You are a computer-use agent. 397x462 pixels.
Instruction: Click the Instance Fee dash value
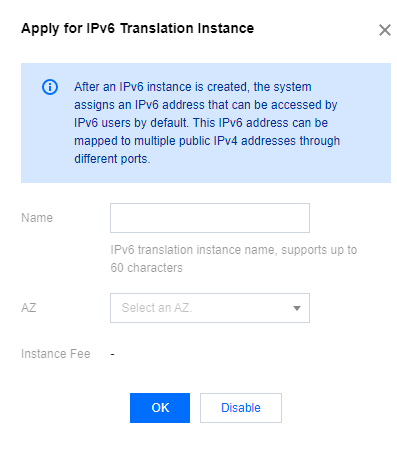[113, 354]
